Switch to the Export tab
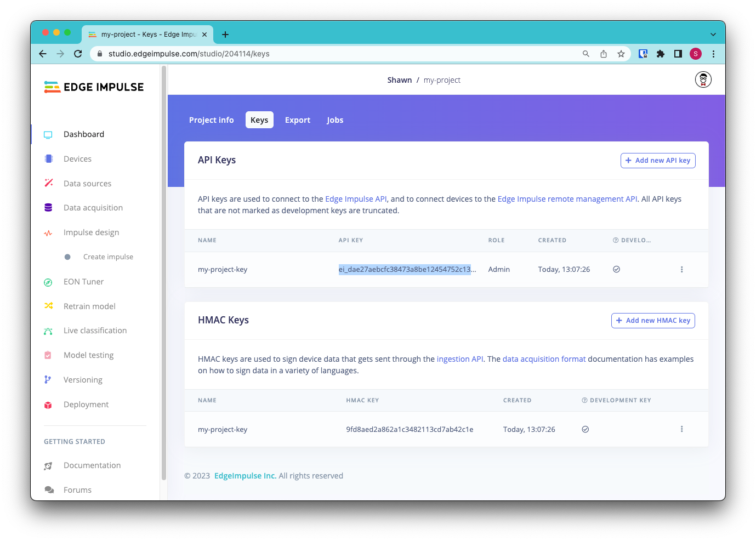The image size is (756, 541). 298,120
